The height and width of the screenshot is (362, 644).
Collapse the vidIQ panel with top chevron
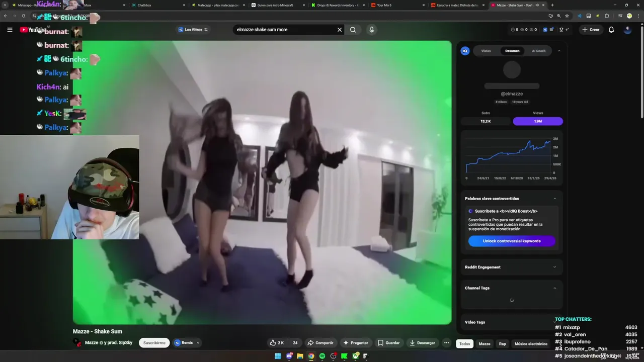pos(559,51)
